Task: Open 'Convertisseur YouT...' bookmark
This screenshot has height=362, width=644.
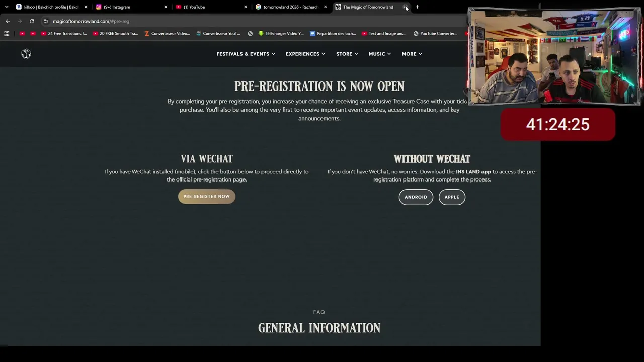Action: [218, 34]
